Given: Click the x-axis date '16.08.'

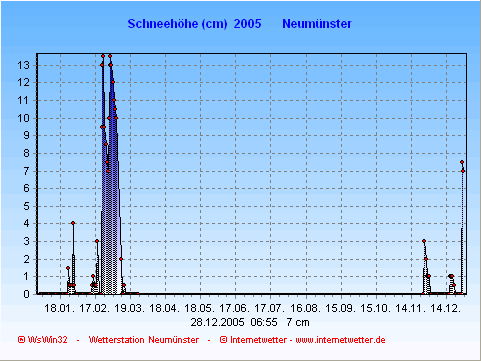Looking at the screenshot, I should click(x=305, y=308).
